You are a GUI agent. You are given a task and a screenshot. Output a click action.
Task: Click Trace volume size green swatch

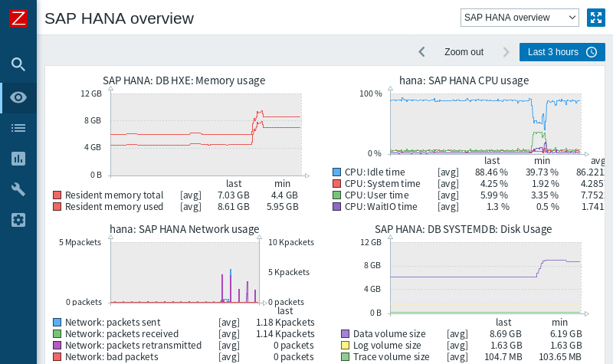(x=346, y=356)
